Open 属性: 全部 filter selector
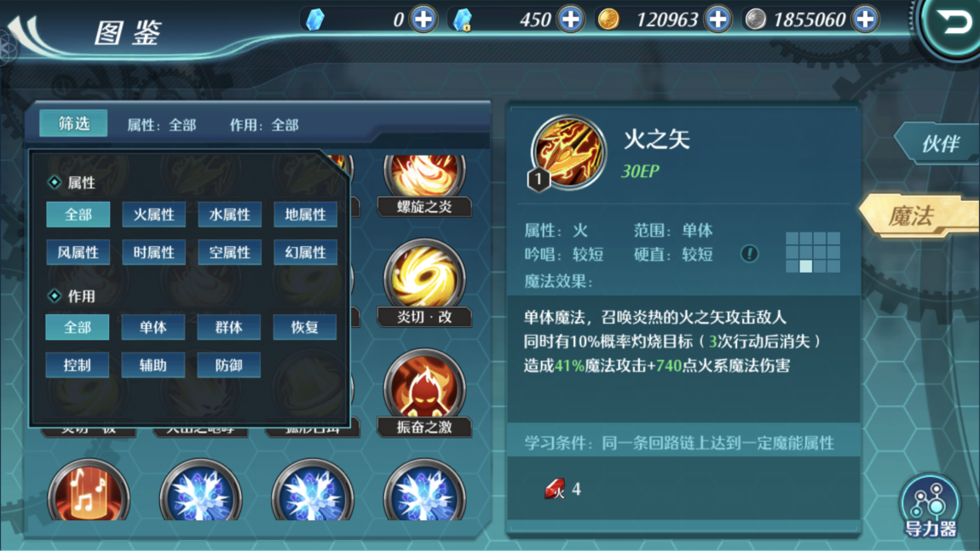This screenshot has width=980, height=551. coord(162,125)
